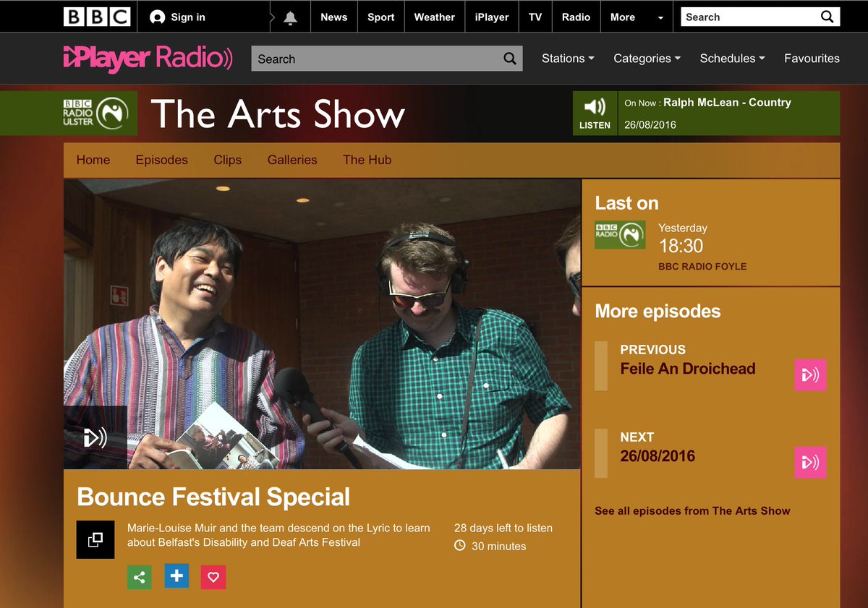Viewport: 868px width, 608px height.
Task: Open the notifications bell
Action: click(290, 17)
